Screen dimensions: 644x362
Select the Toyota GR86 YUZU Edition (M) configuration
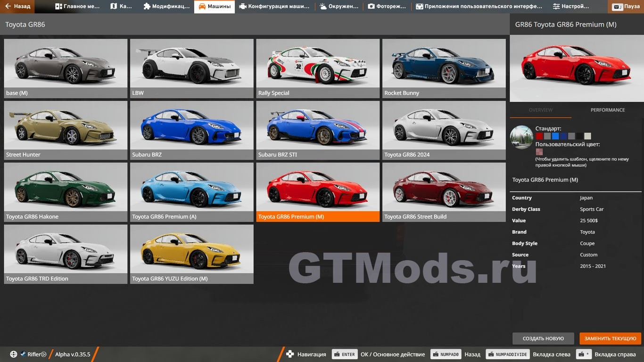[192, 254]
